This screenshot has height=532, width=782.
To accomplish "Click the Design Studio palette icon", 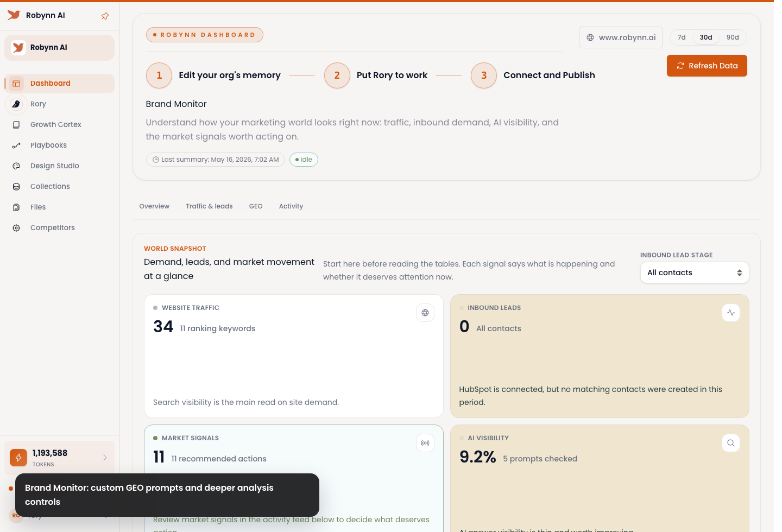I will (x=16, y=166).
